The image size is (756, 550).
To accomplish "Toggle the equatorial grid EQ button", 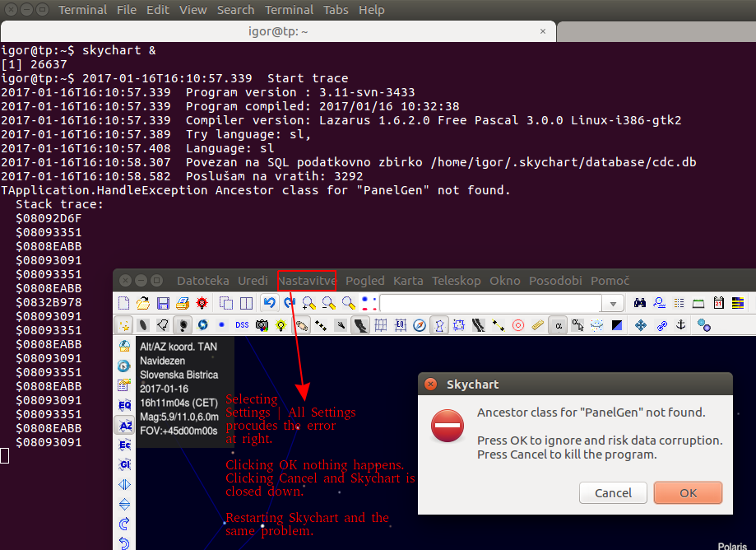I will 400,326.
